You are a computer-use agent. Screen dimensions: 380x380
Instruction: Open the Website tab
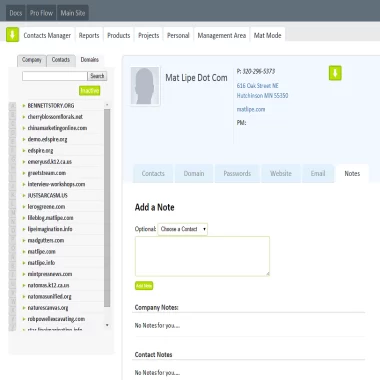281,173
